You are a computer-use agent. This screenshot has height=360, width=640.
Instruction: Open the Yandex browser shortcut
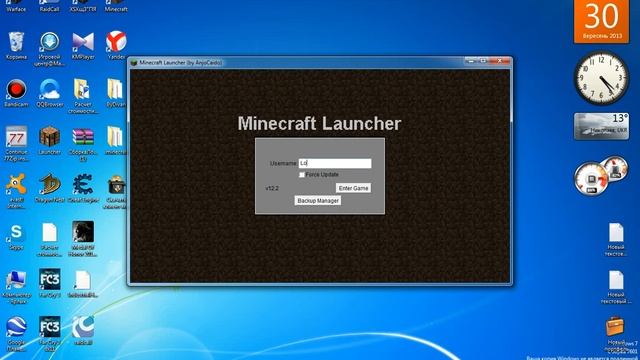click(116, 42)
